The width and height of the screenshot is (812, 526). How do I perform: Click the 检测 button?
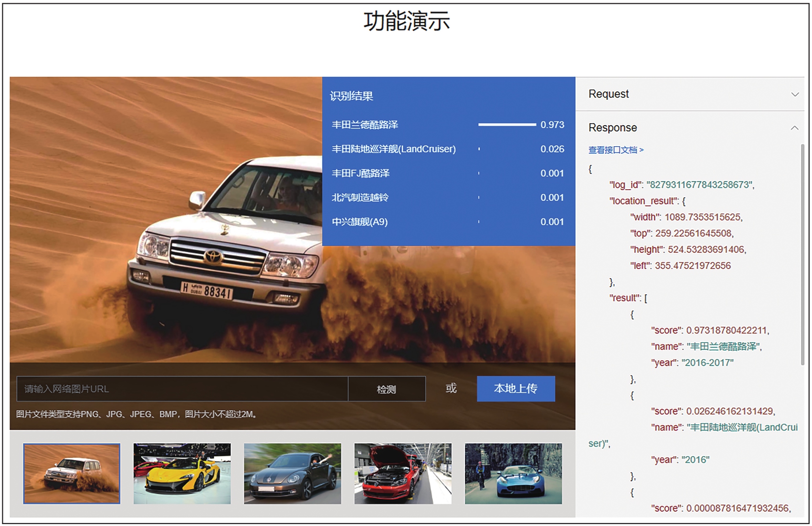pos(387,389)
